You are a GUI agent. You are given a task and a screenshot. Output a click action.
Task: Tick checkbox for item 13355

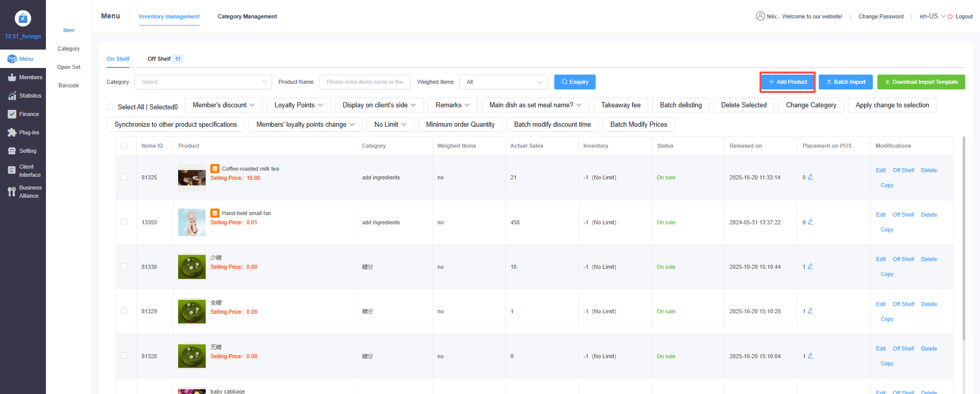coord(124,222)
